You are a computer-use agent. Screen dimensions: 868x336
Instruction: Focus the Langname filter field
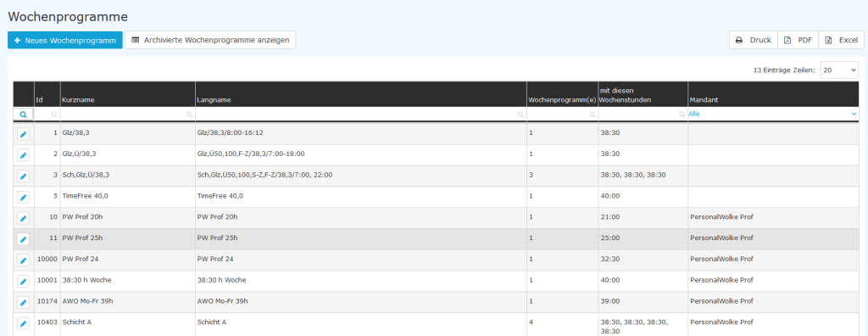coord(361,114)
